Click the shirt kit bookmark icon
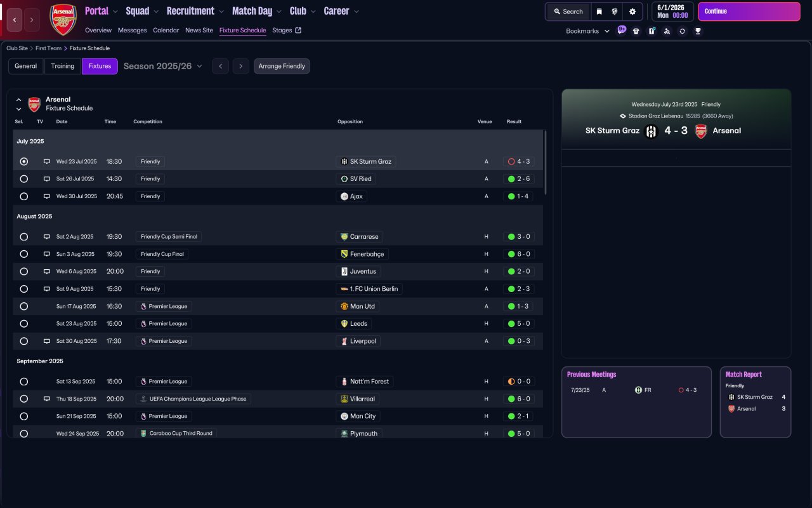This screenshot has height=508, width=812. click(x=636, y=31)
